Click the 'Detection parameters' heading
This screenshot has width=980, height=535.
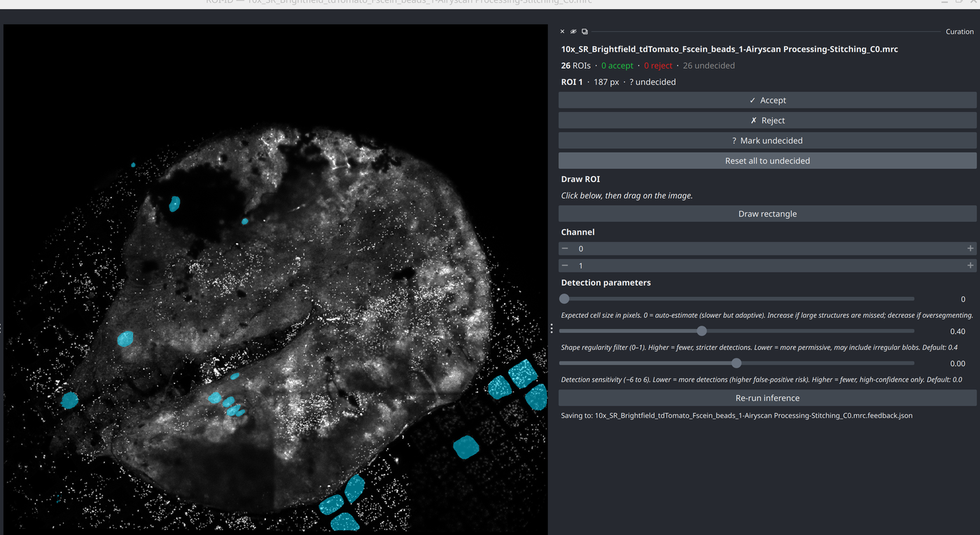(x=605, y=283)
